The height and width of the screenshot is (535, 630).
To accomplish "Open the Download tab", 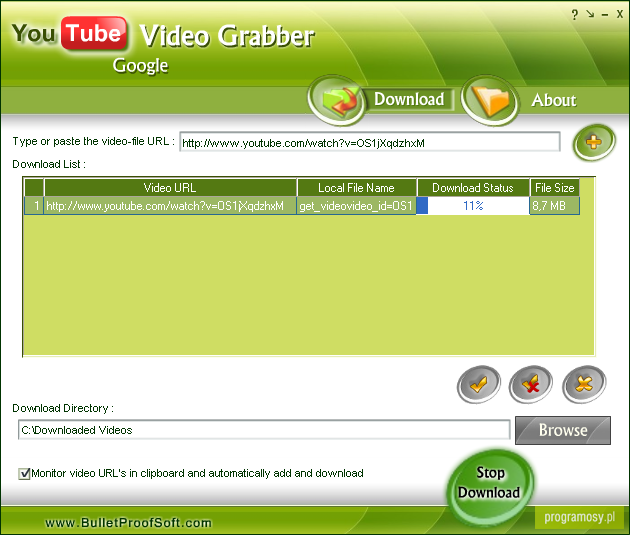I will click(409, 99).
